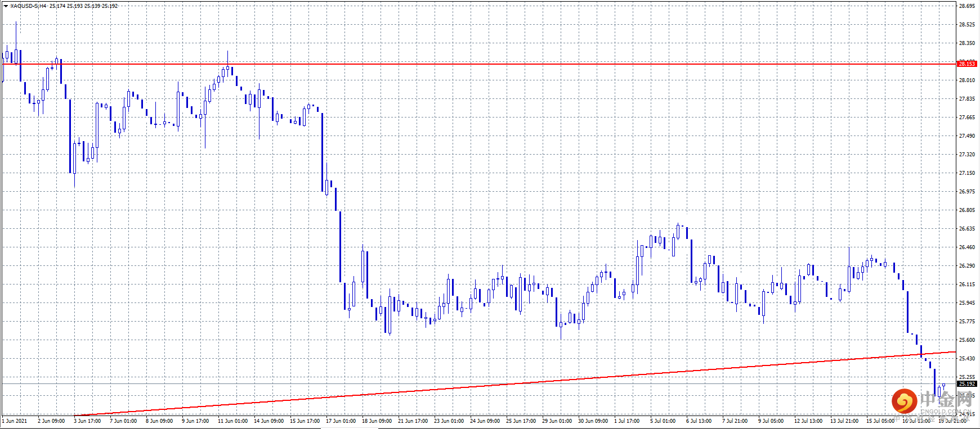Click the 25 Jun 17:00 time label

521,421
